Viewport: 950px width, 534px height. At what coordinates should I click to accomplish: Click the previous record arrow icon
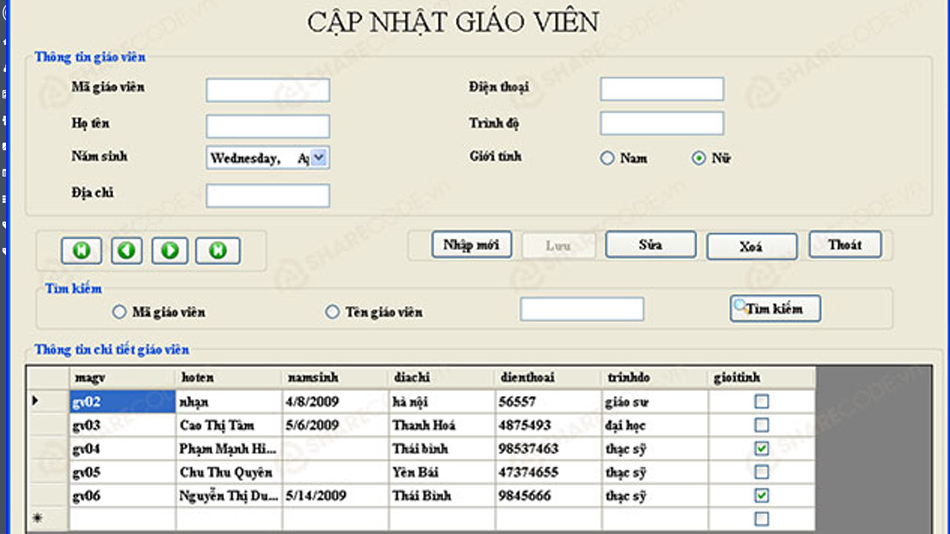click(x=126, y=250)
